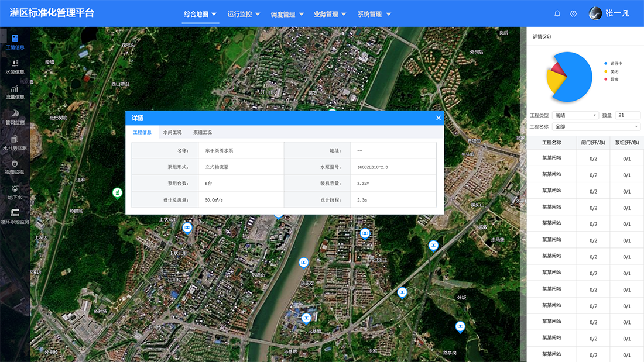Select the 地下水 sidebar icon

tap(15, 192)
